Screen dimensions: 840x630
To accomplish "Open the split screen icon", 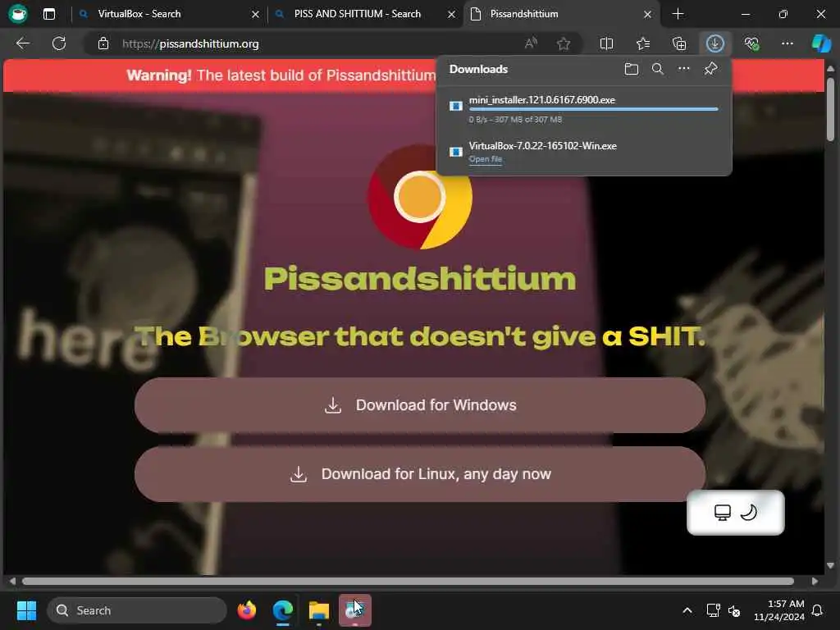I will [606, 43].
